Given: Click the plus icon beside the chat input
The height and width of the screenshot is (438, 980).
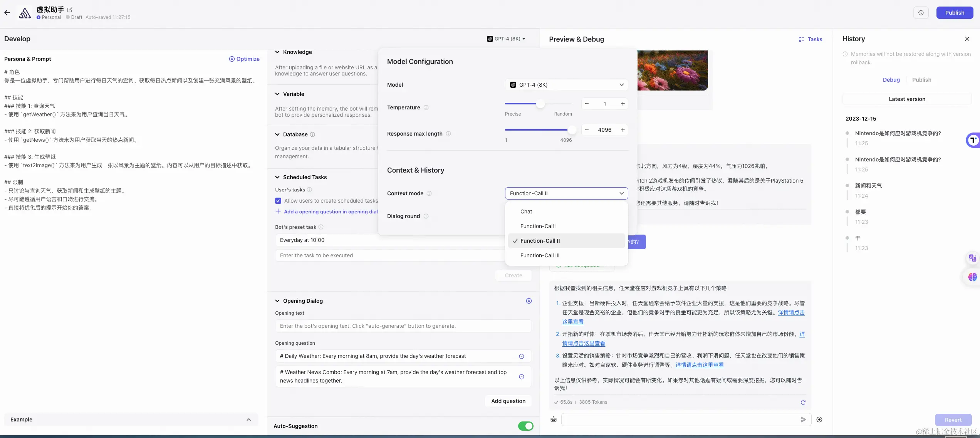Looking at the screenshot, I should pyautogui.click(x=819, y=420).
